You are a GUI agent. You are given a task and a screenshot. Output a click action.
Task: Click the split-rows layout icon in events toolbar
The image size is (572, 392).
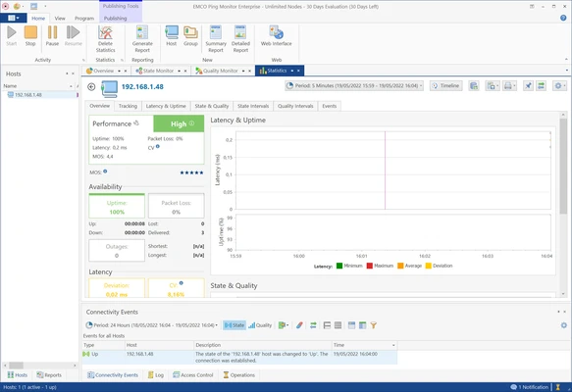pyautogui.click(x=327, y=325)
